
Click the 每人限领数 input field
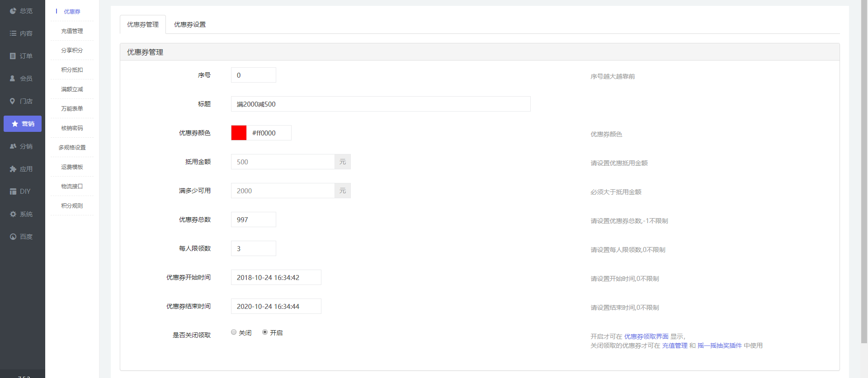254,248
